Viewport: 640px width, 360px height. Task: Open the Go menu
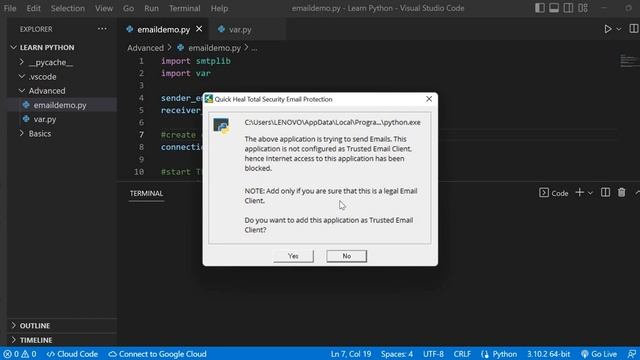[x=128, y=8]
